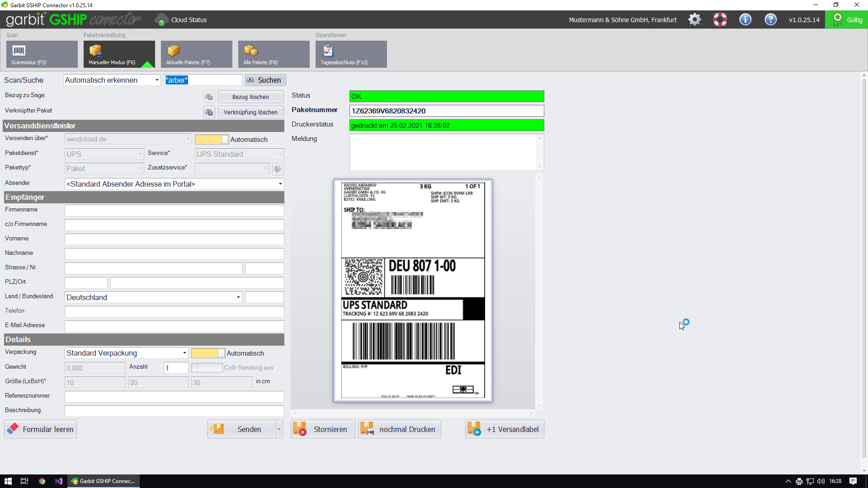This screenshot has height=488, width=868.
Task: Open the settings gear icon
Action: (x=694, y=19)
